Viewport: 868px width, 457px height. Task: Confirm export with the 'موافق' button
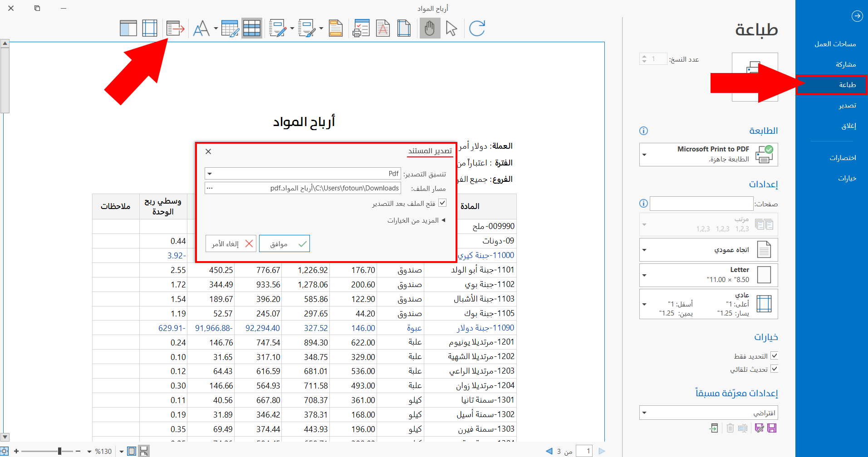284,244
